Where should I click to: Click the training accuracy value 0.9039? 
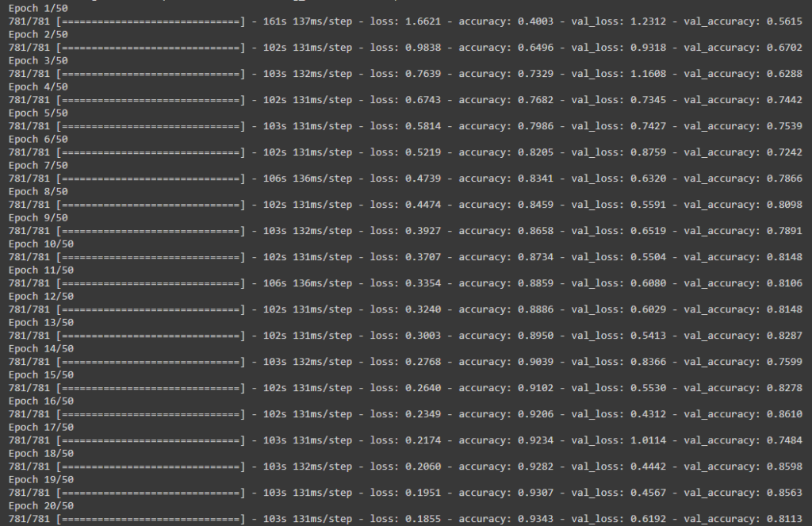pos(535,362)
